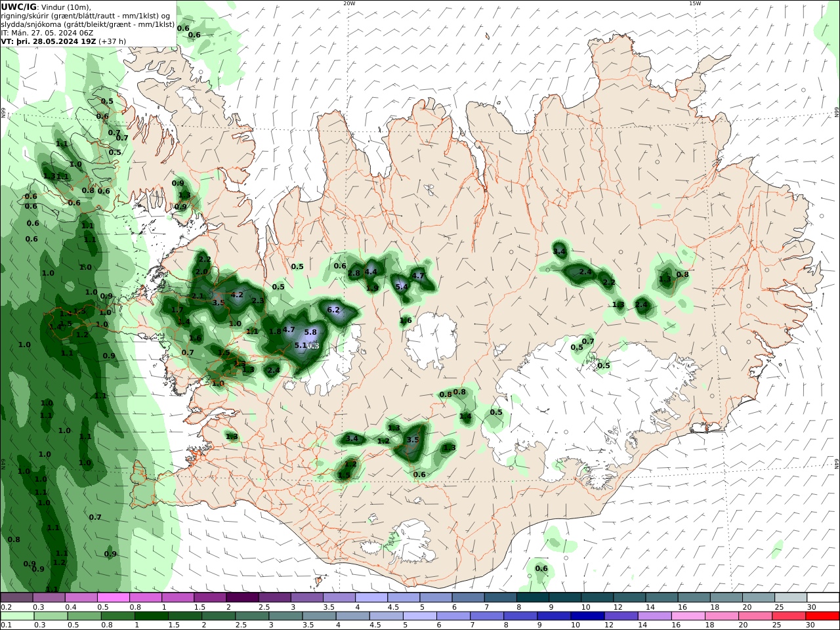Image resolution: width=840 pixels, height=630 pixels.
Task: Select the light grey snow swatch starting at 25
Action: point(791,598)
